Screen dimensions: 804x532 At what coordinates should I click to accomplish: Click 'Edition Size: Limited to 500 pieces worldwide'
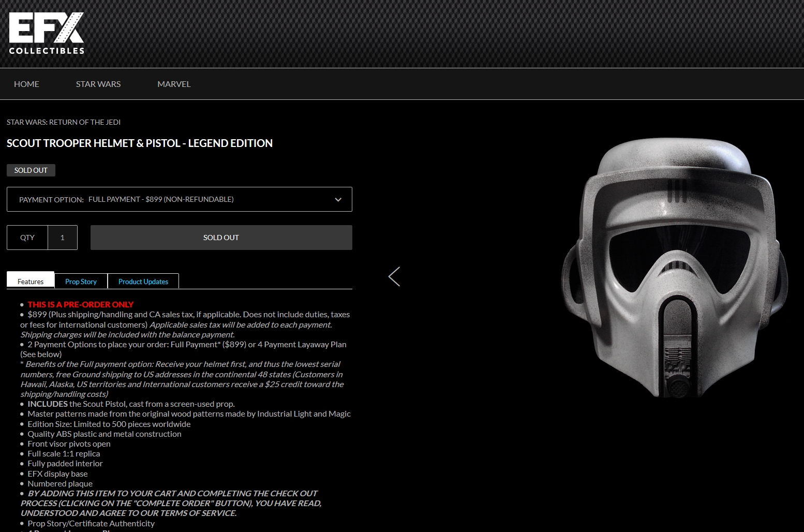(109, 424)
